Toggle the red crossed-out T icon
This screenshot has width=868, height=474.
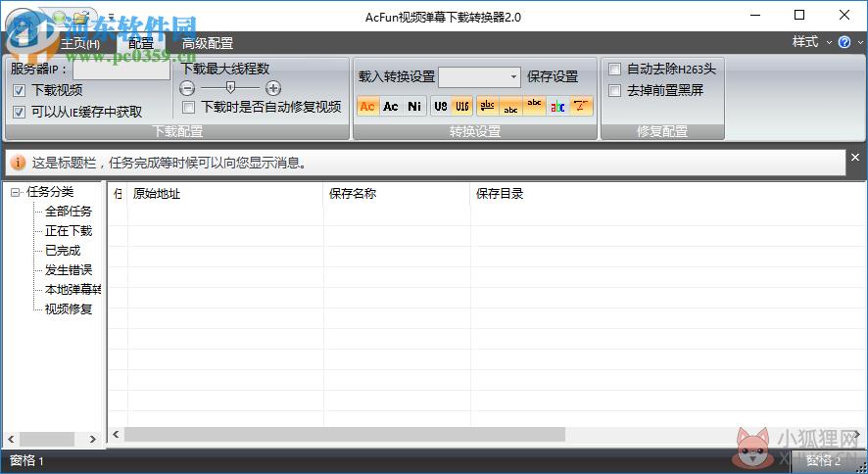coord(581,106)
